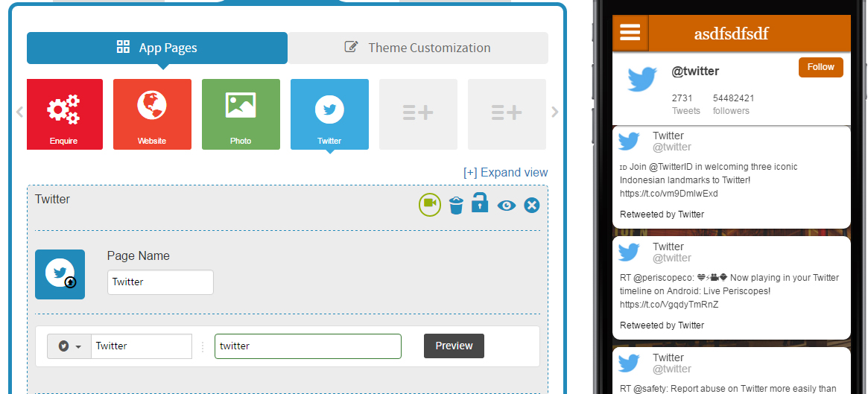
Task: Change the Twitter page icon image
Action: point(60,275)
